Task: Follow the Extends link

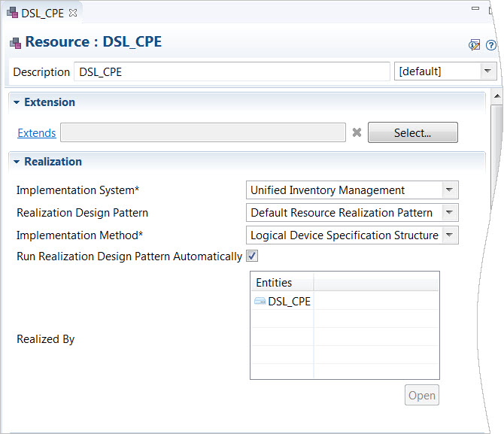Action: pyautogui.click(x=37, y=133)
